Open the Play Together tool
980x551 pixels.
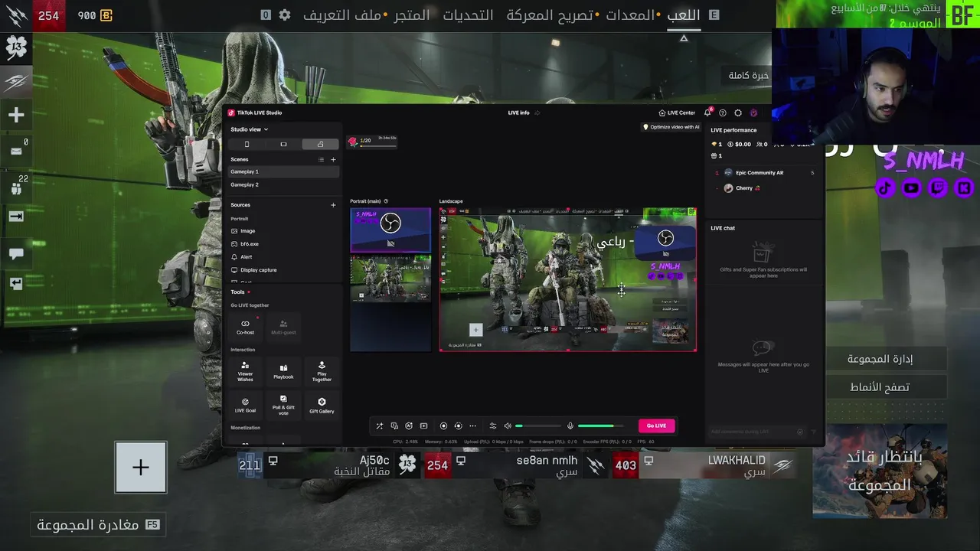pyautogui.click(x=322, y=371)
